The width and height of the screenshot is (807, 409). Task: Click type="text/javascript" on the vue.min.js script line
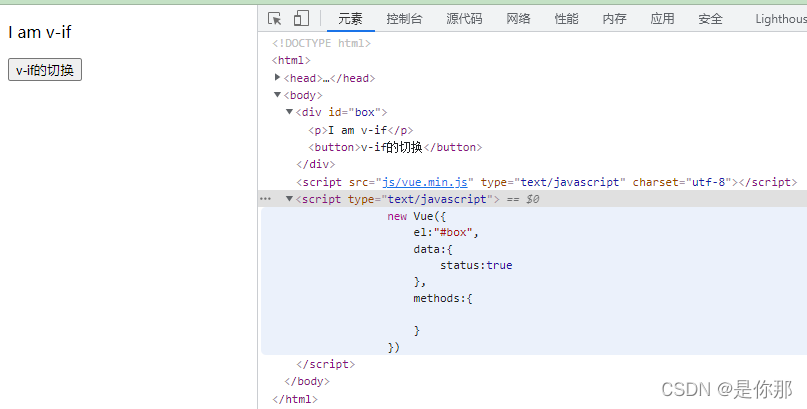(x=553, y=182)
